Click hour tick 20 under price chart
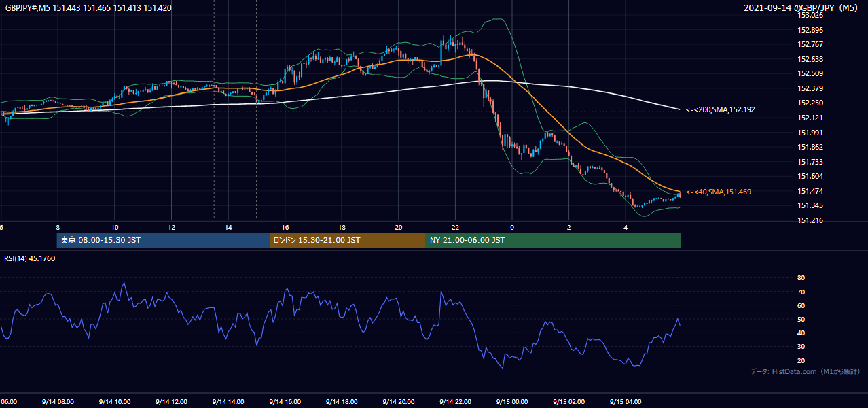Screen dimensions: 868x408 click(x=399, y=228)
